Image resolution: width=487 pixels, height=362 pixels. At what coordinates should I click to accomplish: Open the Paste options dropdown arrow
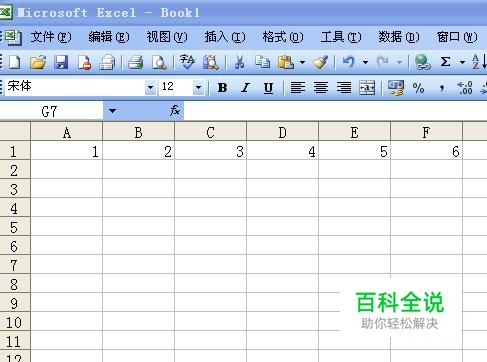tap(302, 62)
